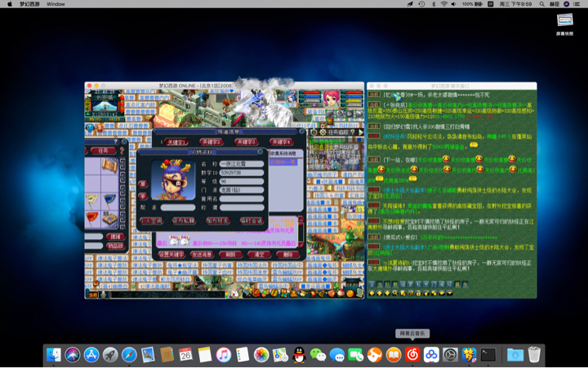Click the pink-haired character portrait
The height and width of the screenshot is (368, 588).
332,98
